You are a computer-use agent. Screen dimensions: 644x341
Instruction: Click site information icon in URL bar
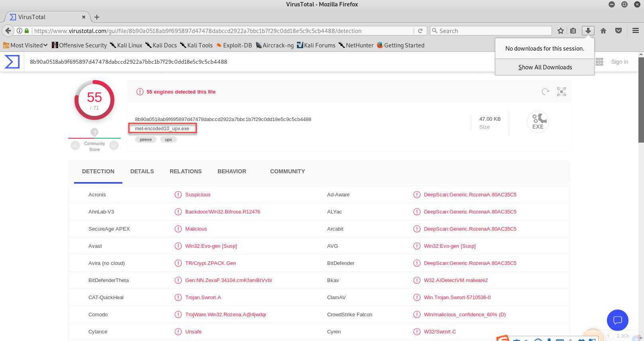(x=19, y=31)
